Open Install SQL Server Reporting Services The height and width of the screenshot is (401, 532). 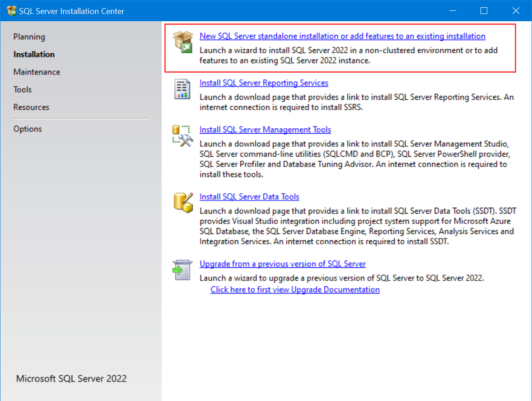point(264,83)
